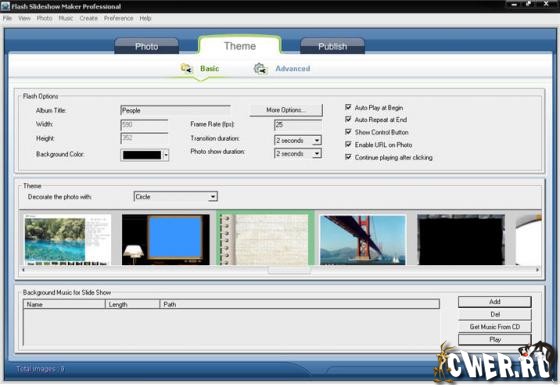The width and height of the screenshot is (560, 387).
Task: Select the Golden Gate bridge theme thumbnail
Action: point(363,240)
